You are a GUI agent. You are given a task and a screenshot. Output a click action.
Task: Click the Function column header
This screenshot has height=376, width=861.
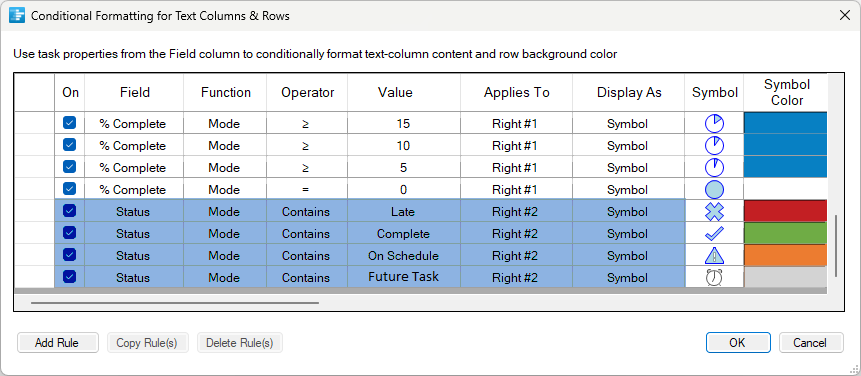[x=226, y=93]
